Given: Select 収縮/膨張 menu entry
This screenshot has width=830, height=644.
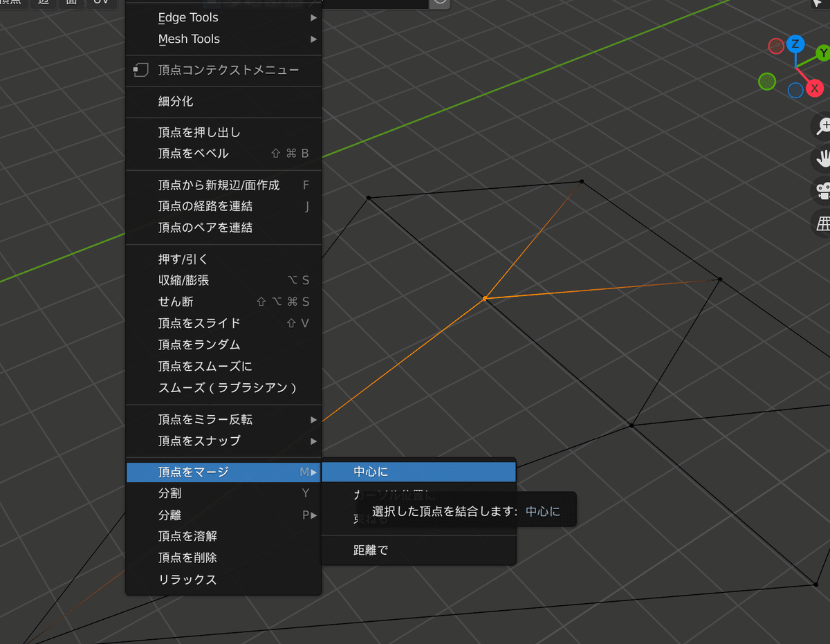Looking at the screenshot, I should tap(223, 280).
